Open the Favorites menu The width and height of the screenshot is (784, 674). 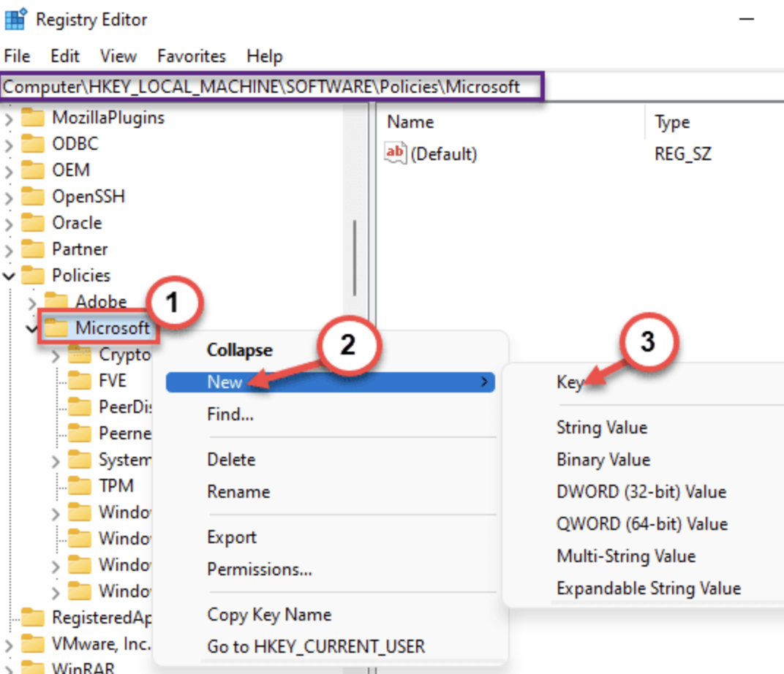(192, 56)
